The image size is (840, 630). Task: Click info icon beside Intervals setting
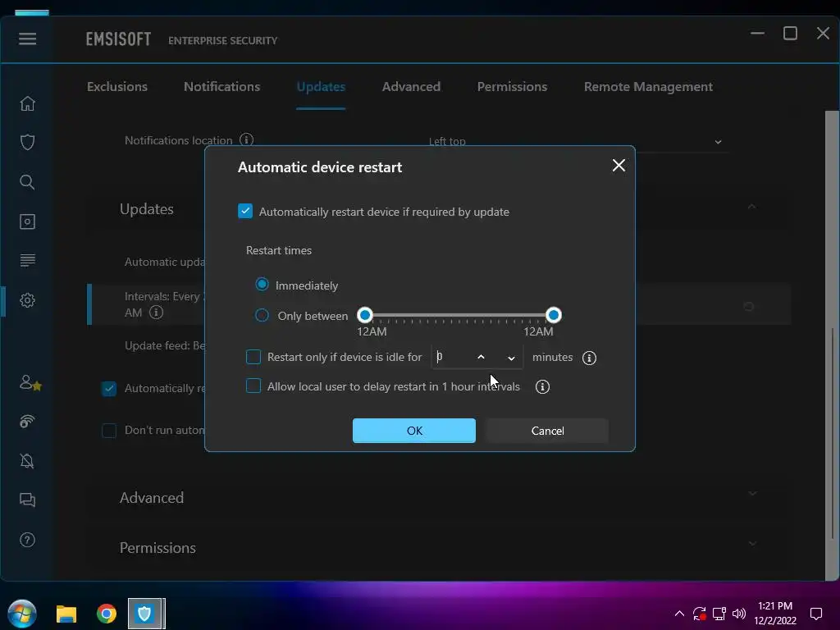[156, 313]
